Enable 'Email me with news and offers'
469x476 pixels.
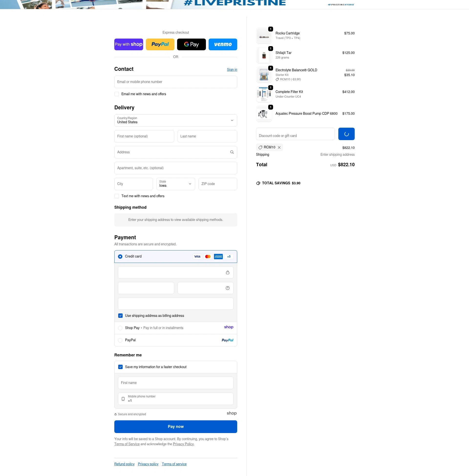[117, 94]
